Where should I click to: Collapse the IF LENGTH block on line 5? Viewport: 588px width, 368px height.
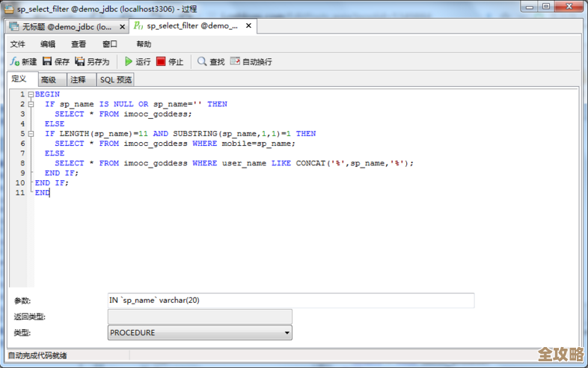(x=31, y=134)
